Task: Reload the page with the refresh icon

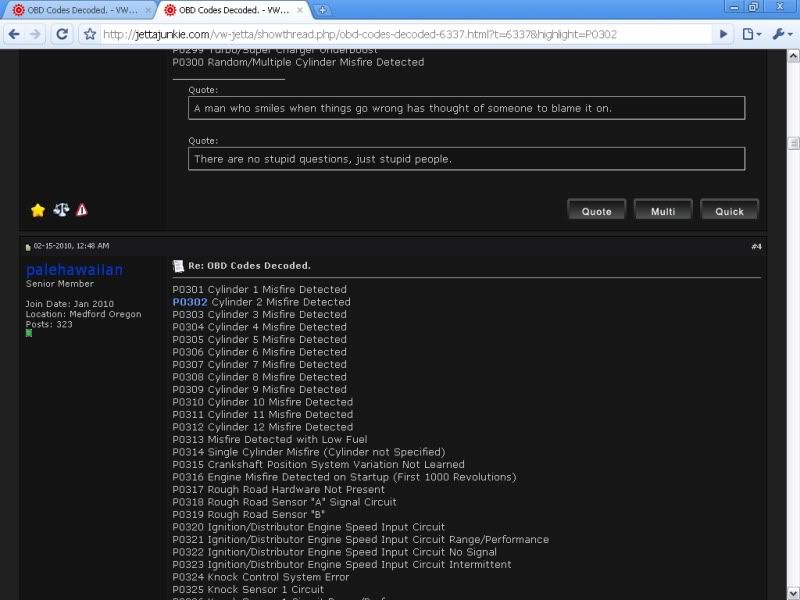Action: [62, 34]
